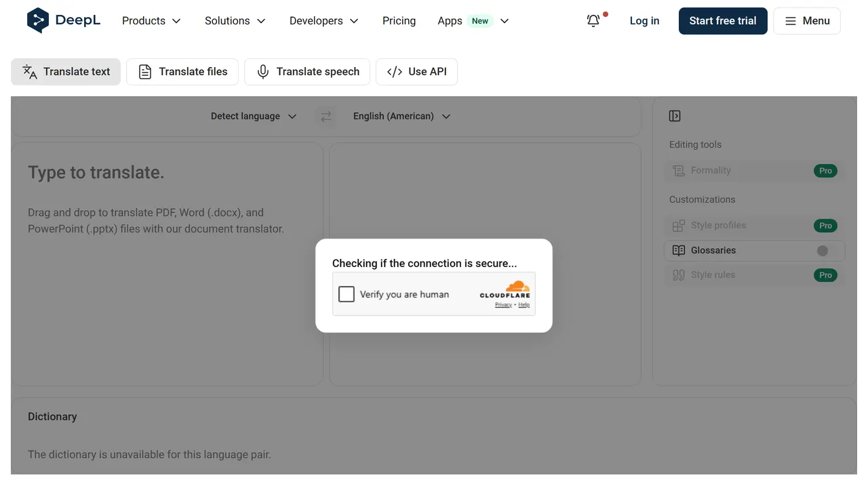Click the Style rules quote icon
868x488 pixels.
(679, 275)
